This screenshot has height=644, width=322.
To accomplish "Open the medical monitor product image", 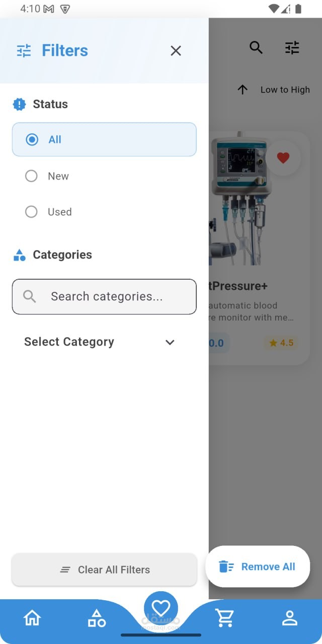I will (x=236, y=199).
